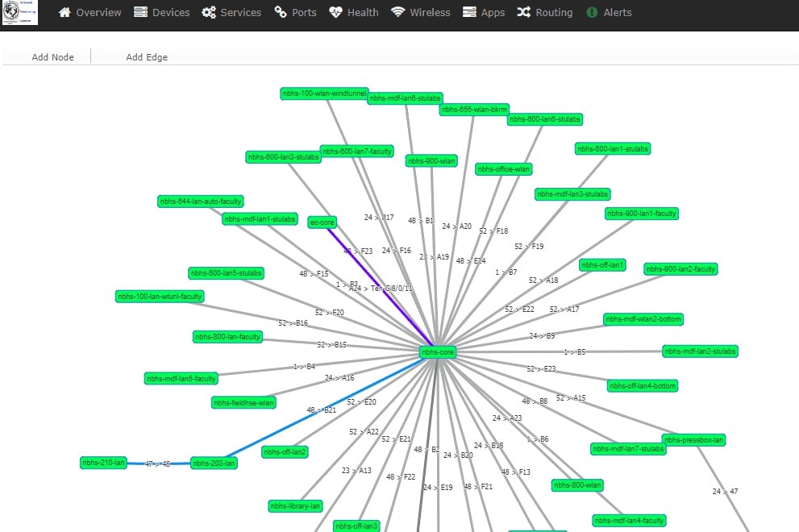Image resolution: width=799 pixels, height=532 pixels.
Task: Select the nbhs-off-lan4-bottom node
Action: coord(643,386)
